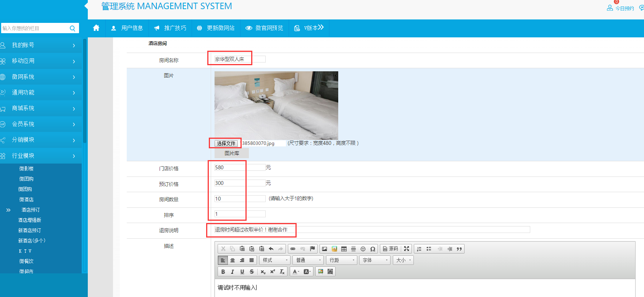
Task: Toggle underline formatting in editor
Action: pyautogui.click(x=242, y=272)
